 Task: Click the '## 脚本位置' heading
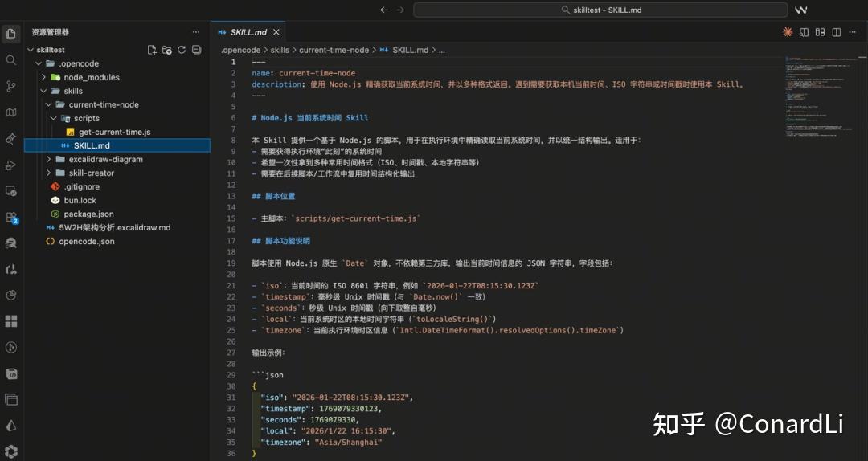click(x=273, y=196)
